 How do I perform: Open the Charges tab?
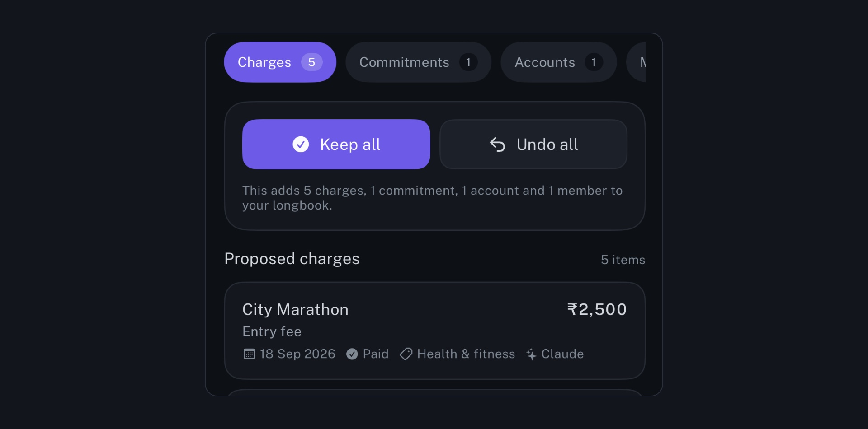[280, 62]
